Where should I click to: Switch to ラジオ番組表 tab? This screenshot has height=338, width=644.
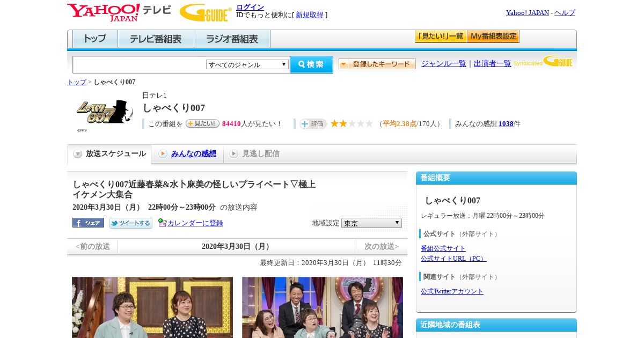click(232, 39)
